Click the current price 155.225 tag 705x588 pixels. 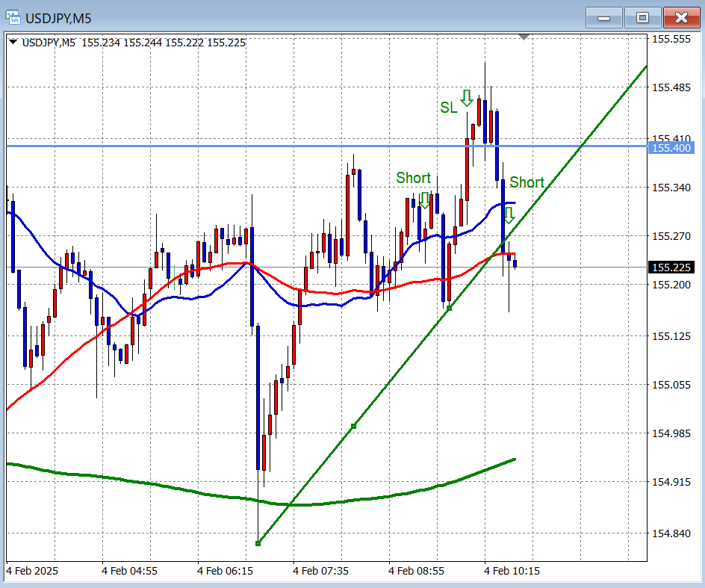pyautogui.click(x=671, y=267)
